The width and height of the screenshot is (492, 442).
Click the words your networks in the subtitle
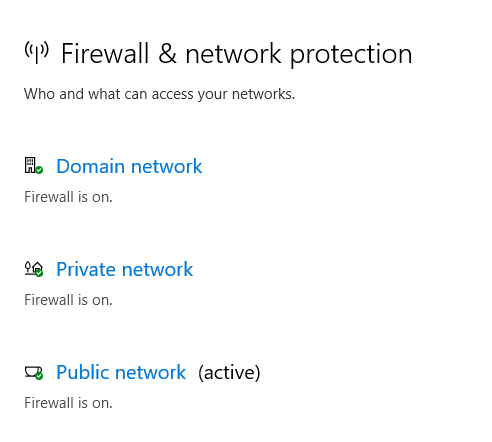tap(246, 95)
